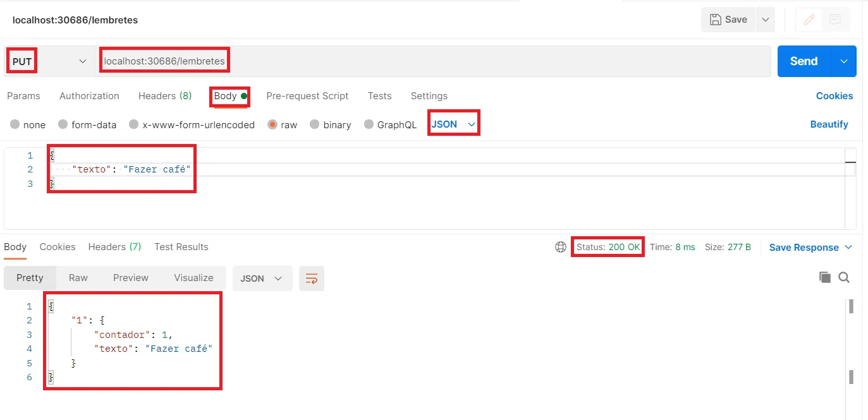Switch to Preview response view
Viewport: 868px width, 420px height.
click(131, 278)
